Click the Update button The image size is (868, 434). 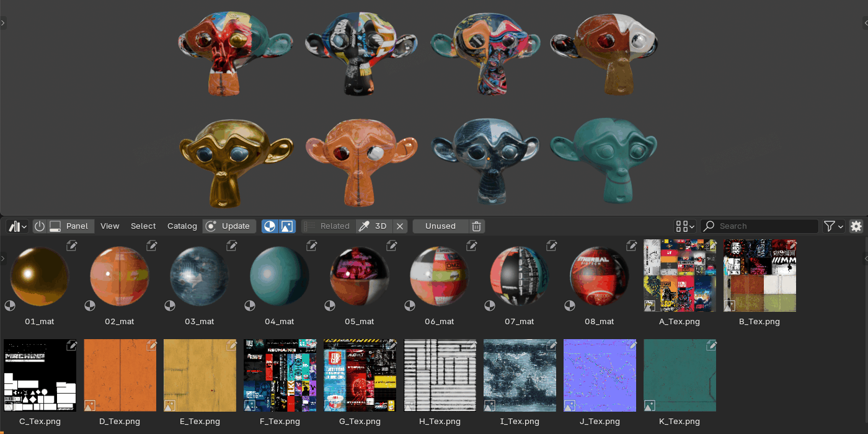[x=229, y=226]
